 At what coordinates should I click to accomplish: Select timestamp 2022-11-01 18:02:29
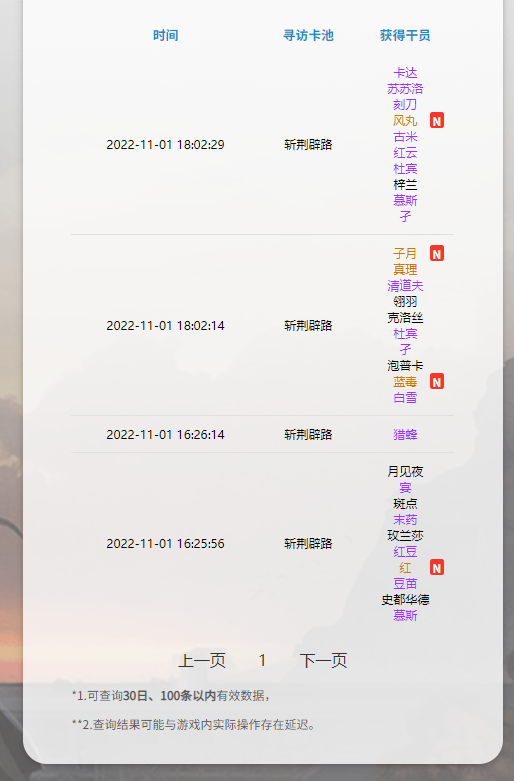coord(165,144)
